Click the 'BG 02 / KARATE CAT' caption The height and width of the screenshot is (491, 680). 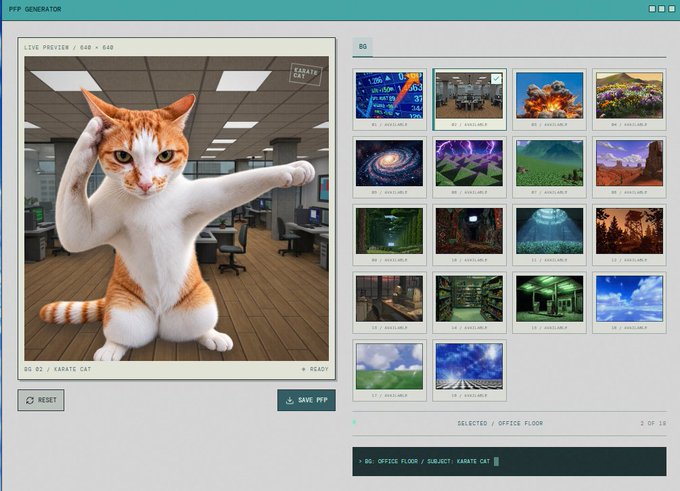(57, 369)
